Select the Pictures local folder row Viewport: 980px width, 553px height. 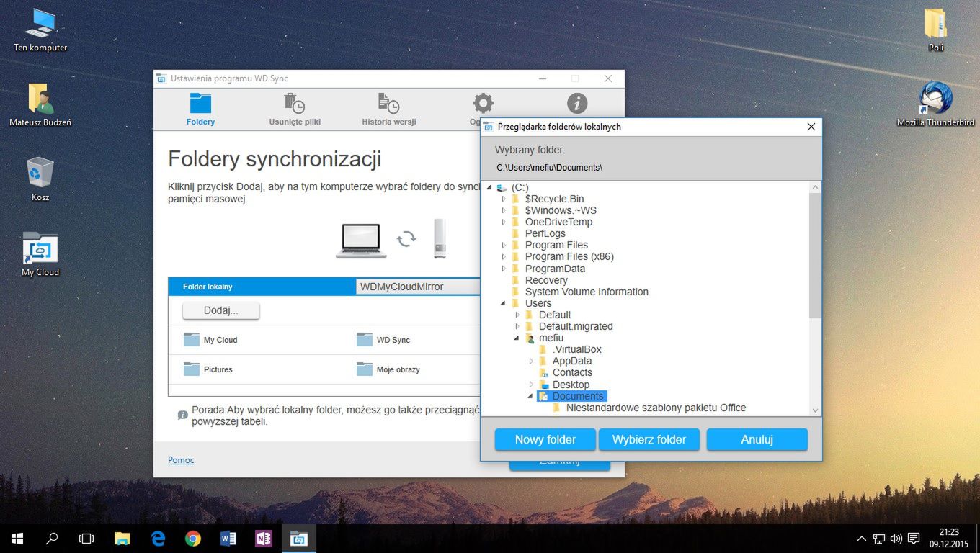pos(208,369)
